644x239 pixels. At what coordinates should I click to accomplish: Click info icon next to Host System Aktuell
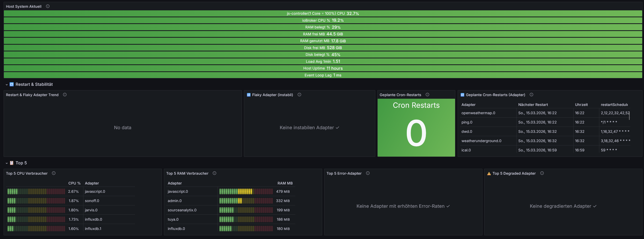pyautogui.click(x=48, y=6)
